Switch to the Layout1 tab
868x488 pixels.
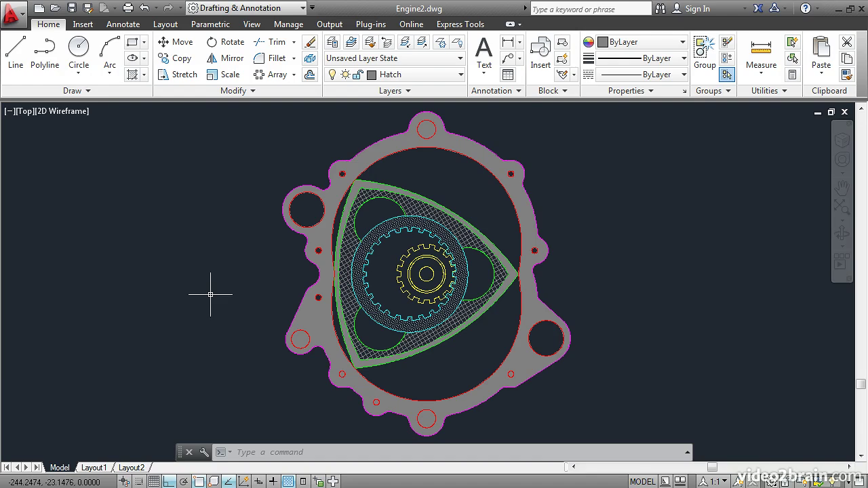(94, 468)
